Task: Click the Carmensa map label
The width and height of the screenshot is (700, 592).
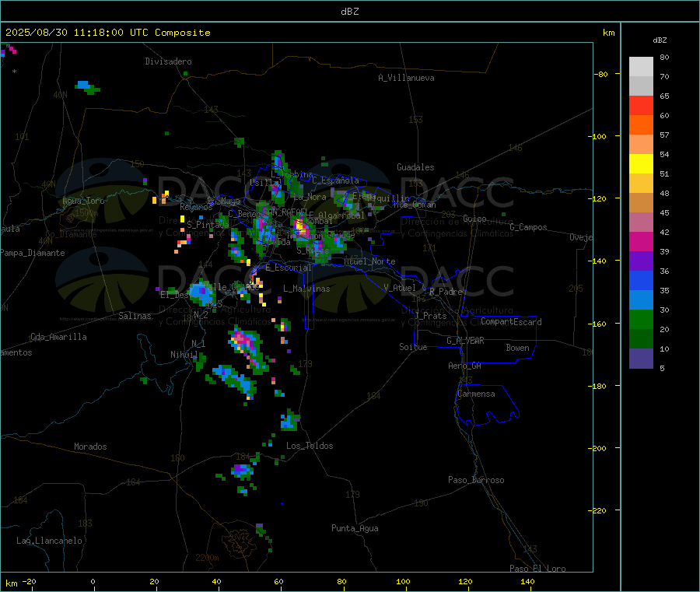Action: 476,394
